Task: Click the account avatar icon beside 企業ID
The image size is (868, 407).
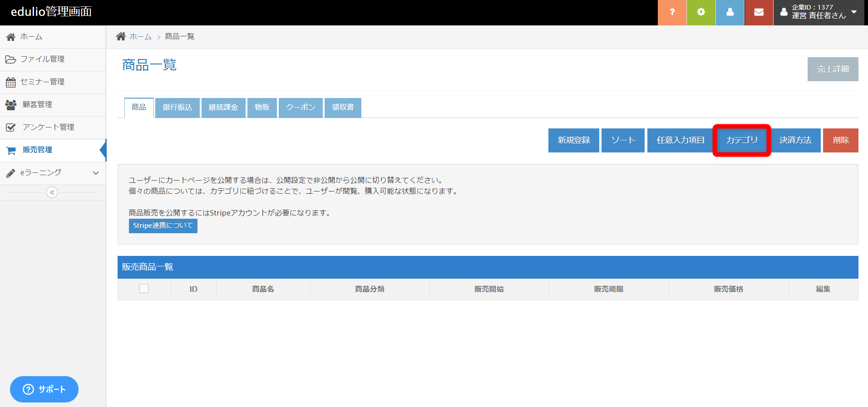Action: (x=784, y=12)
